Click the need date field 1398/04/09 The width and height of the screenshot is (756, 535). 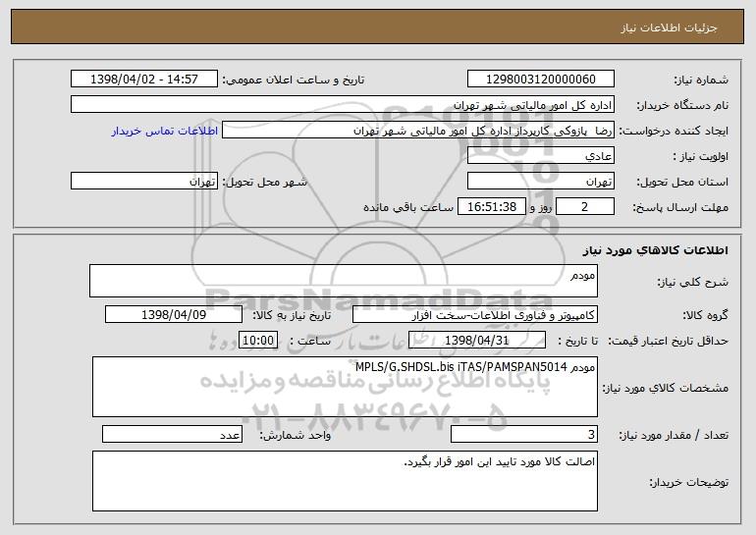coord(174,315)
